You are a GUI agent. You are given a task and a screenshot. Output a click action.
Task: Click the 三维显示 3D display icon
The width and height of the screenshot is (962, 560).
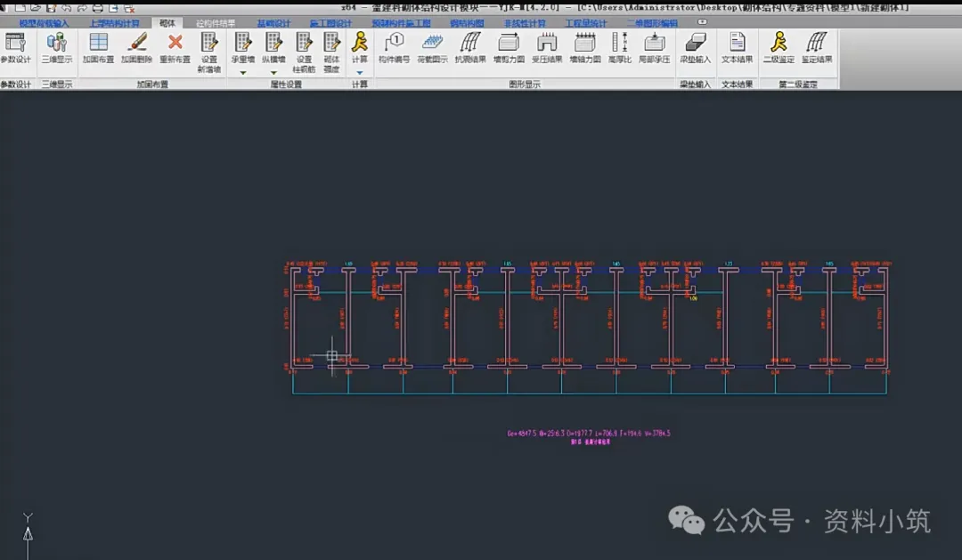56,48
